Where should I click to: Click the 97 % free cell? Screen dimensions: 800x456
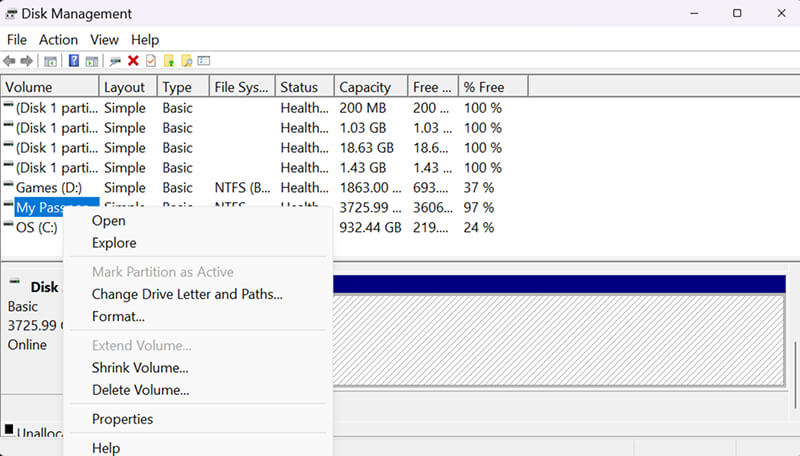click(x=479, y=208)
